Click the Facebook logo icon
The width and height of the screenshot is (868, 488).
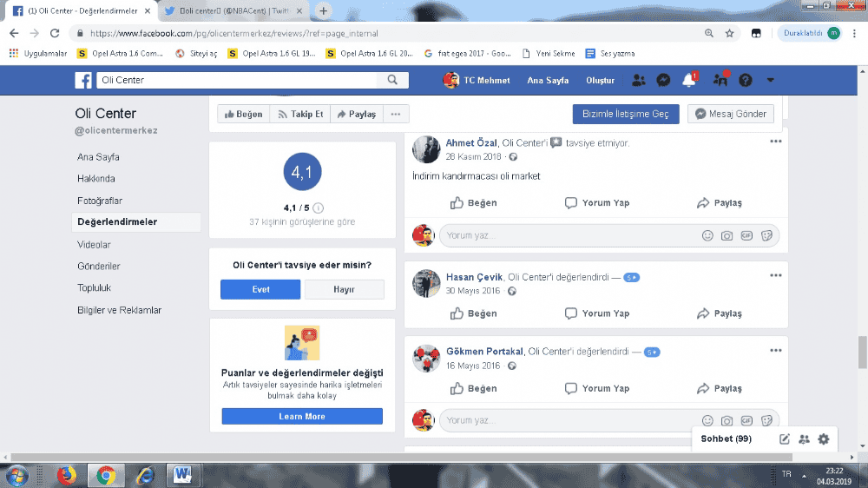pos(83,80)
